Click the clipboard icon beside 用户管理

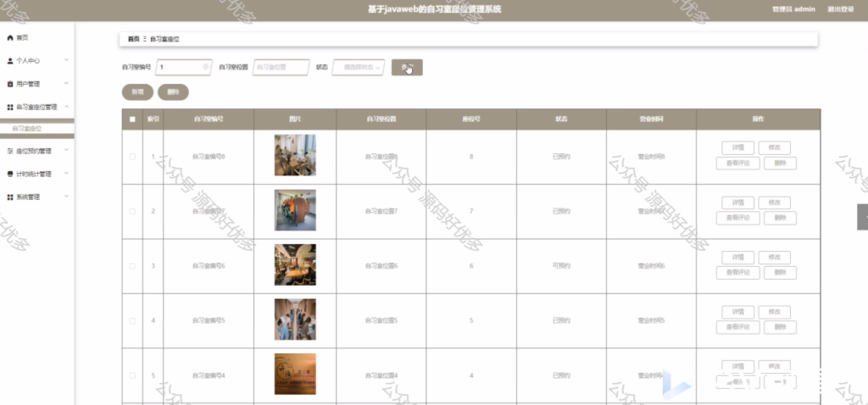(x=9, y=84)
